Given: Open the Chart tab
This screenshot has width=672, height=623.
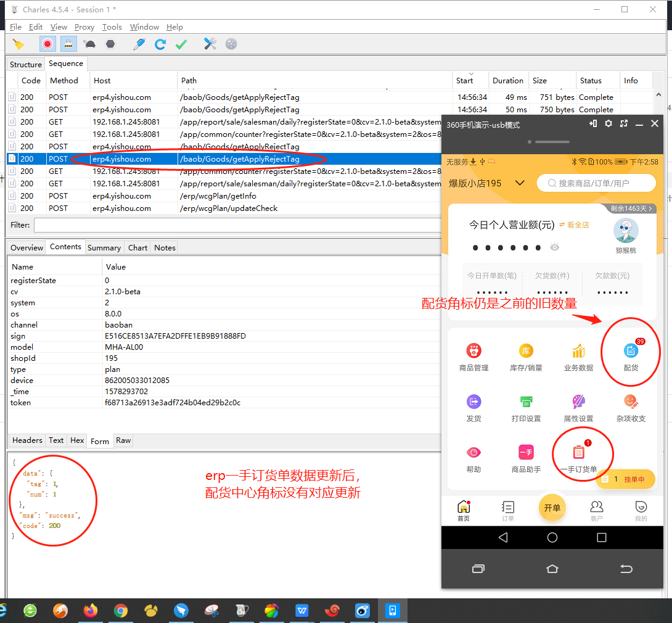Looking at the screenshot, I should [137, 248].
